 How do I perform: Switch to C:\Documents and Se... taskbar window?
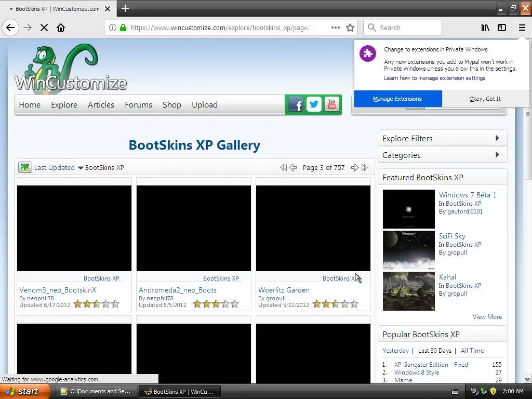pos(97,392)
